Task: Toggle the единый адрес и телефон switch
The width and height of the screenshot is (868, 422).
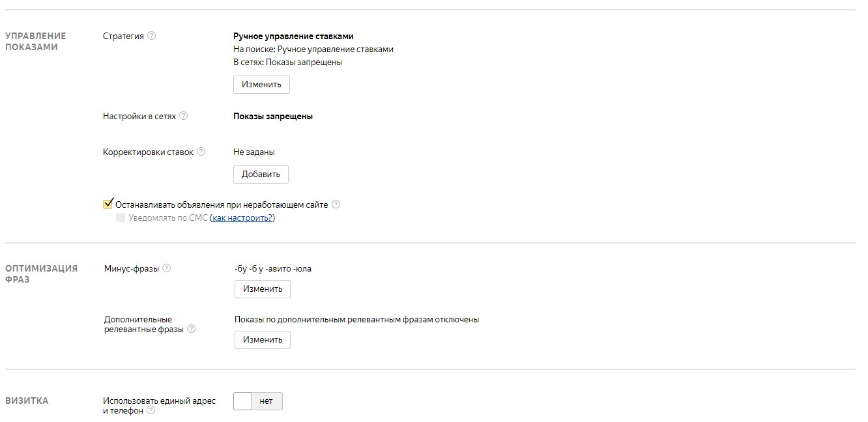Action: click(258, 401)
